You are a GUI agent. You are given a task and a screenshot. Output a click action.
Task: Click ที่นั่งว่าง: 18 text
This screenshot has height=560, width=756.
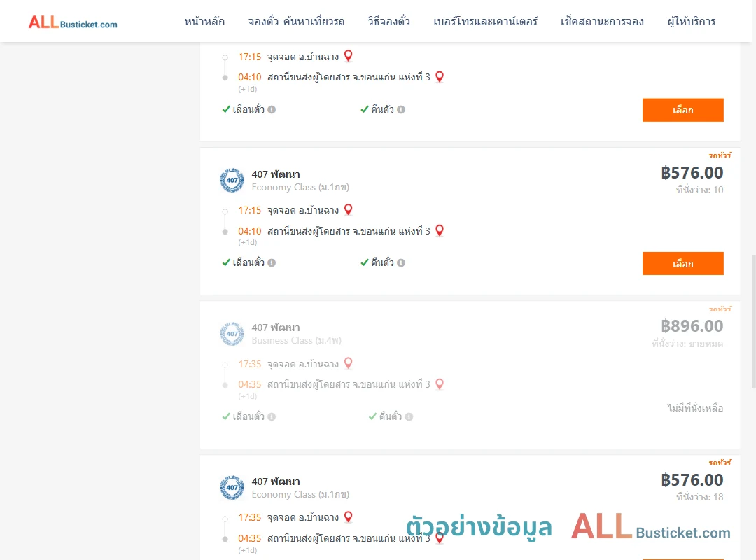tap(699, 497)
